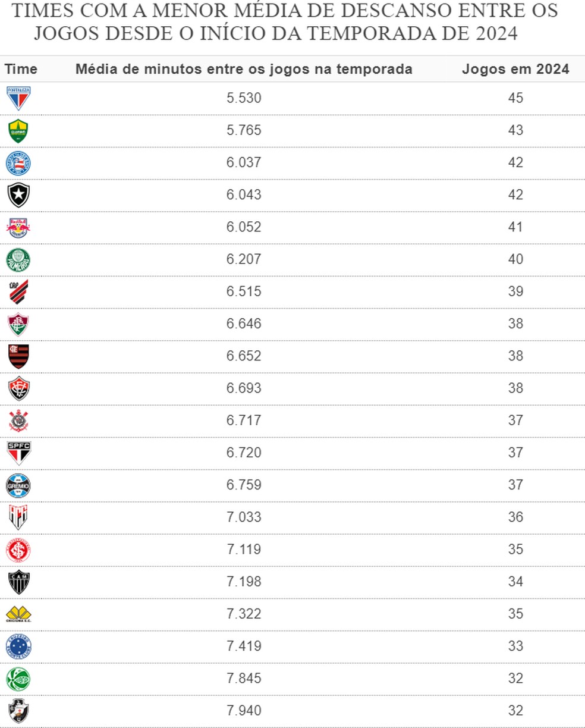The height and width of the screenshot is (728, 585).
Task: Click the Botafogo star crest
Action: pyautogui.click(x=18, y=195)
